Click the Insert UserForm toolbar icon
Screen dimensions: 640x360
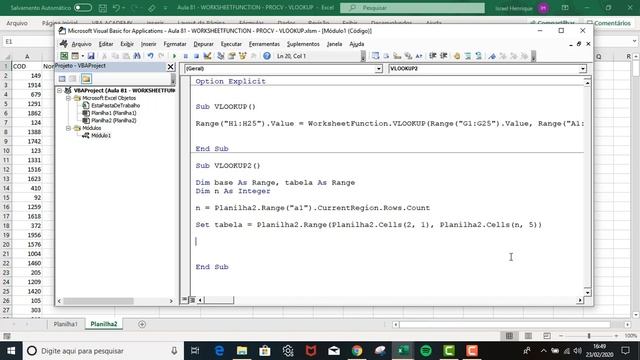pyautogui.click(x=75, y=56)
